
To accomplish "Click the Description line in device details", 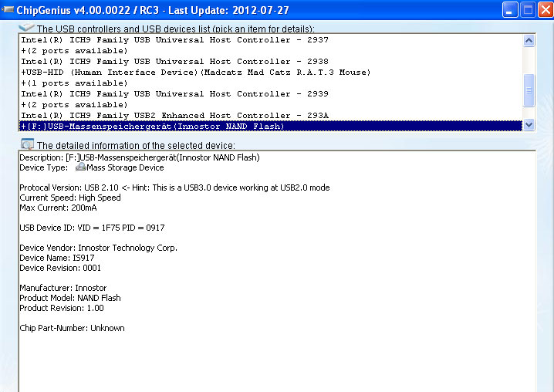I will [140, 157].
